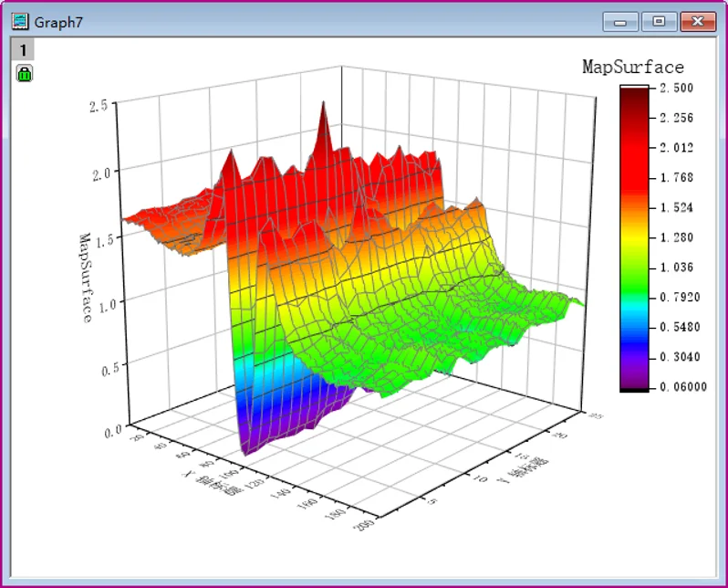Click the 2.012 label on color scale
Viewport: 728px width, 588px height.
coord(677,148)
